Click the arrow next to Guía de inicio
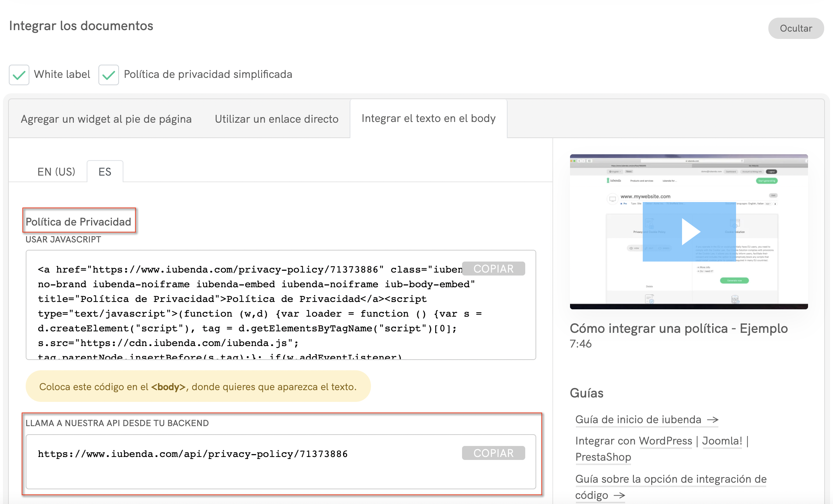Image resolution: width=833 pixels, height=504 pixels. click(x=713, y=420)
